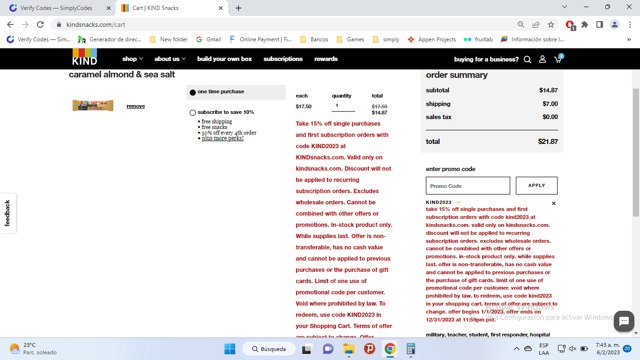Select one time purchase option

point(193,92)
